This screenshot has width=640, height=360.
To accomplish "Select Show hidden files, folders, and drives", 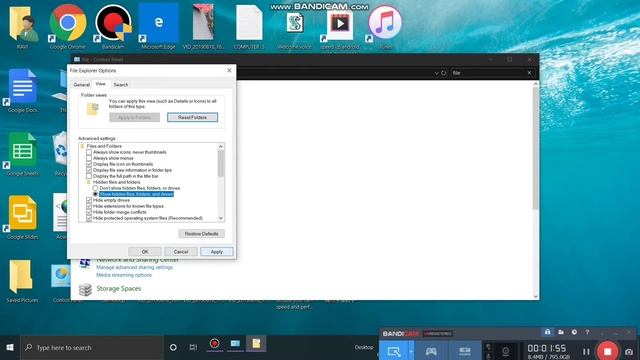I will [x=95, y=194].
